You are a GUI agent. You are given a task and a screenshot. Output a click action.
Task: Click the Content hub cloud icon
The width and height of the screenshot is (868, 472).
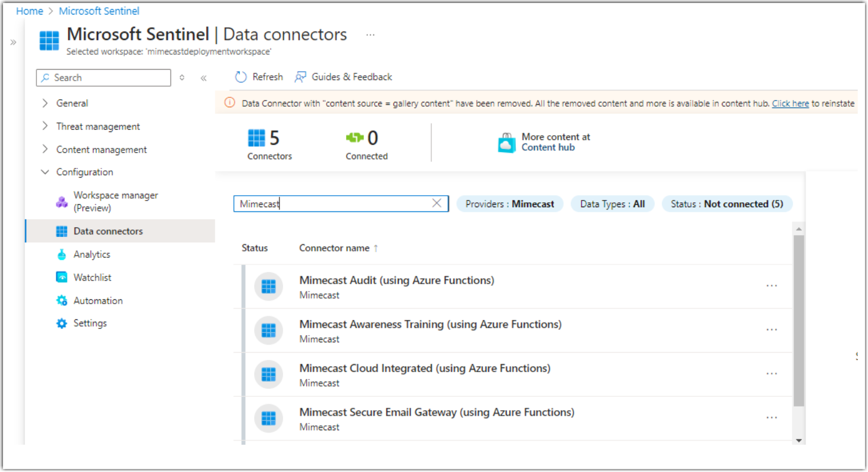click(506, 142)
